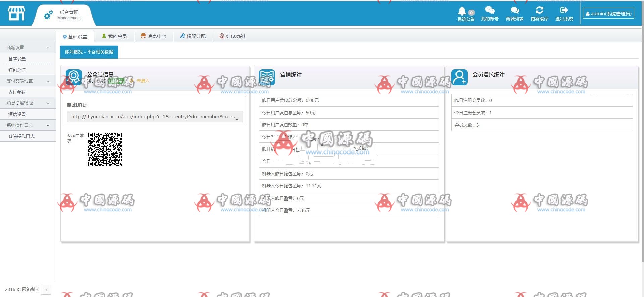
Task: Click 昨日用户发包数量: 0单 row
Action: 349,125
